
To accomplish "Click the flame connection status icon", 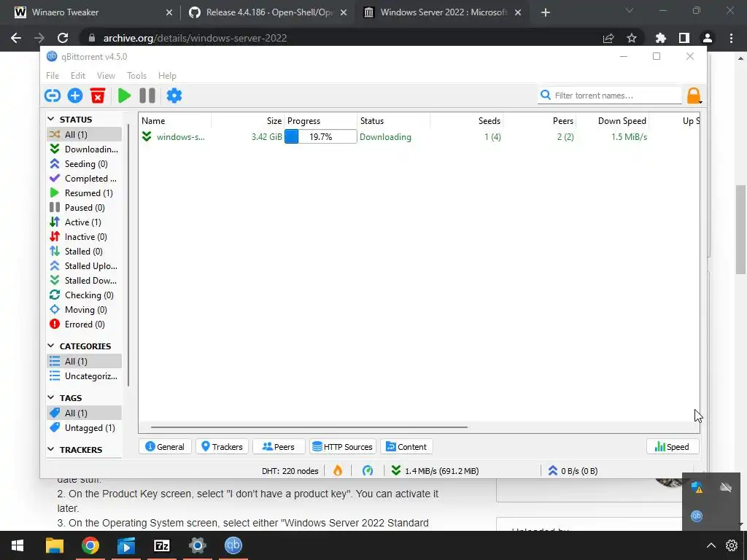I will (x=337, y=471).
